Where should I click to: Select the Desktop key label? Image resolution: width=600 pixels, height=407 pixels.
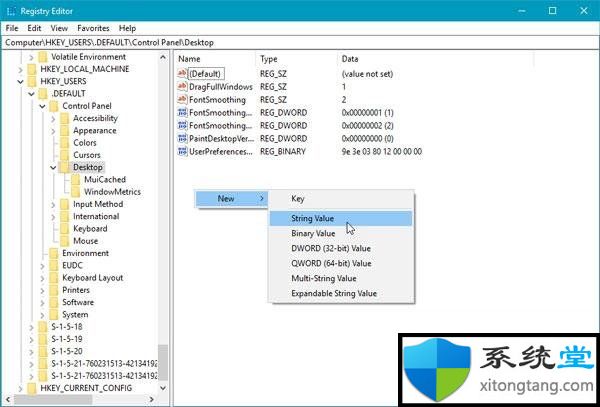[88, 167]
